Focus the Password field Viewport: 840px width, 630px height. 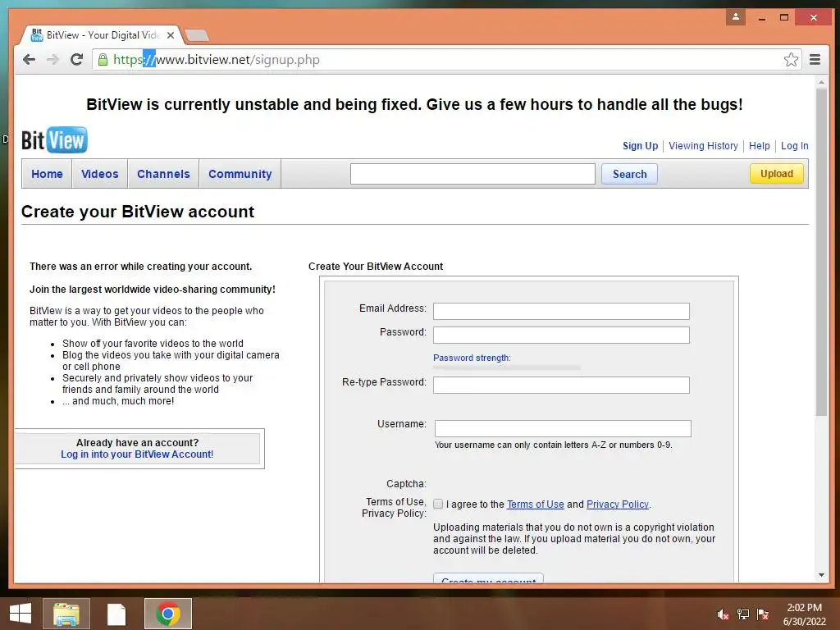(561, 335)
